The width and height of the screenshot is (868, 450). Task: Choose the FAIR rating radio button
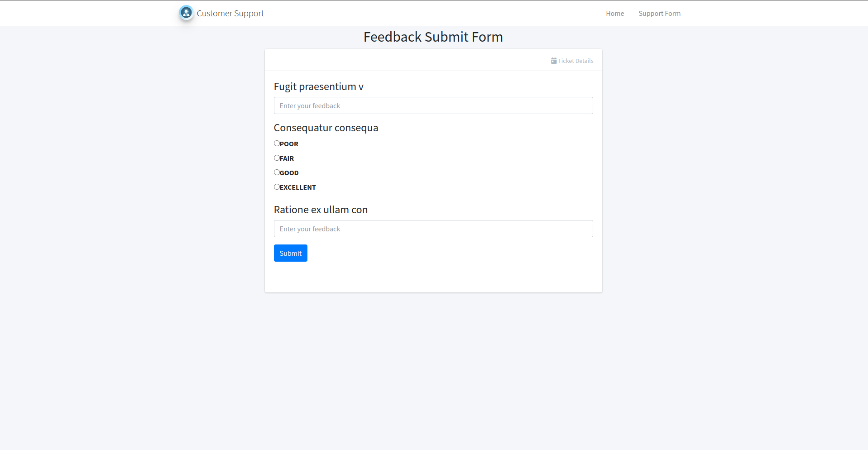[x=277, y=158]
